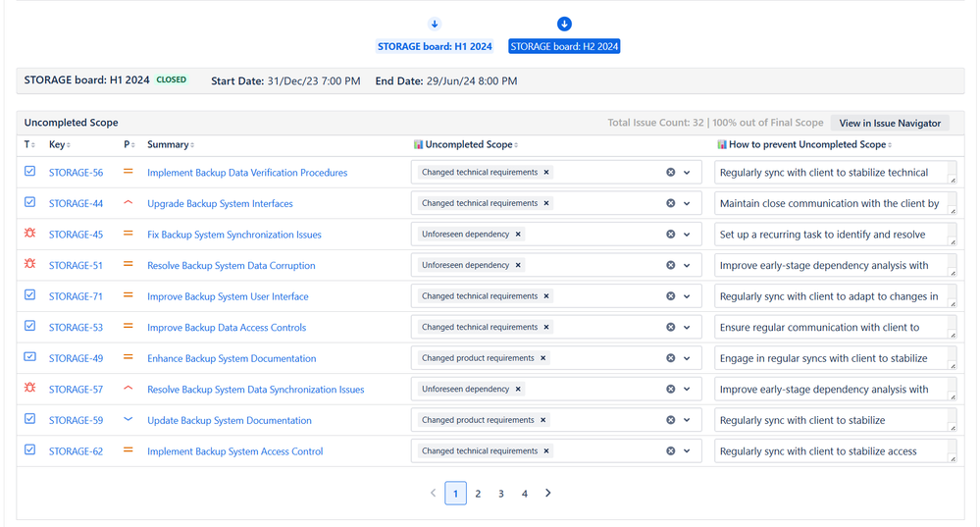The height and width of the screenshot is (527, 980).
Task: Open Uncompleted Scope dropdown for STORAGE-49
Action: pyautogui.click(x=687, y=358)
